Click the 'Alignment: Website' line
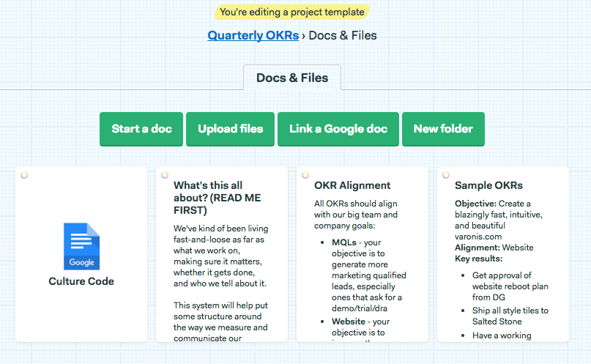 [x=494, y=248]
